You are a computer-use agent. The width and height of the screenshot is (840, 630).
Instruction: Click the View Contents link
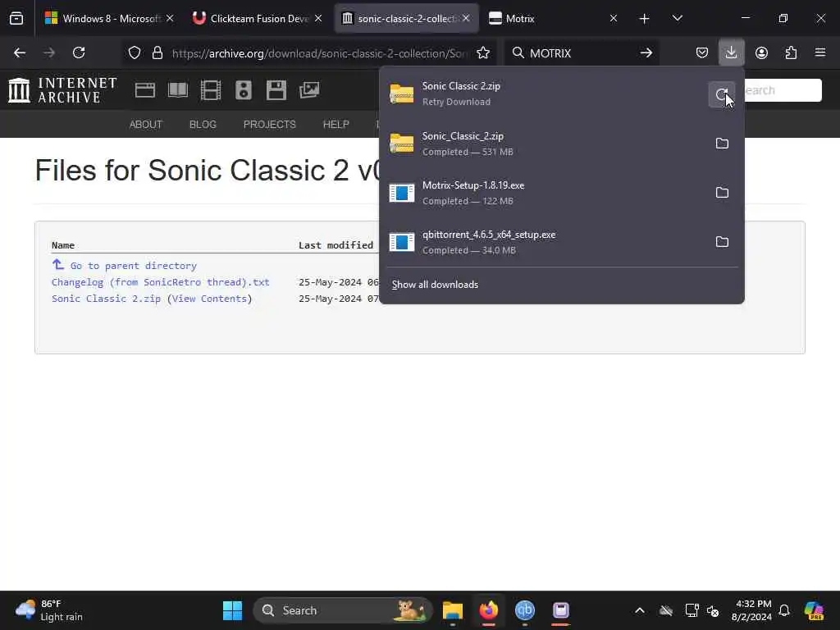[x=209, y=299]
